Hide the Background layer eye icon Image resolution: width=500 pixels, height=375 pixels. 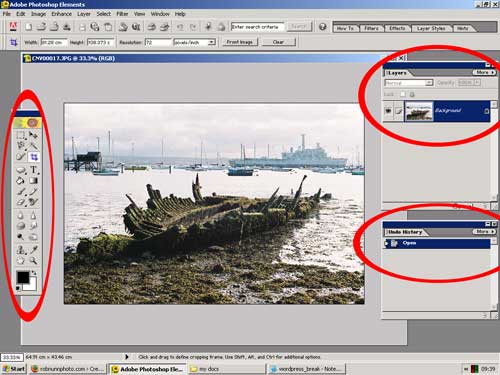point(388,111)
